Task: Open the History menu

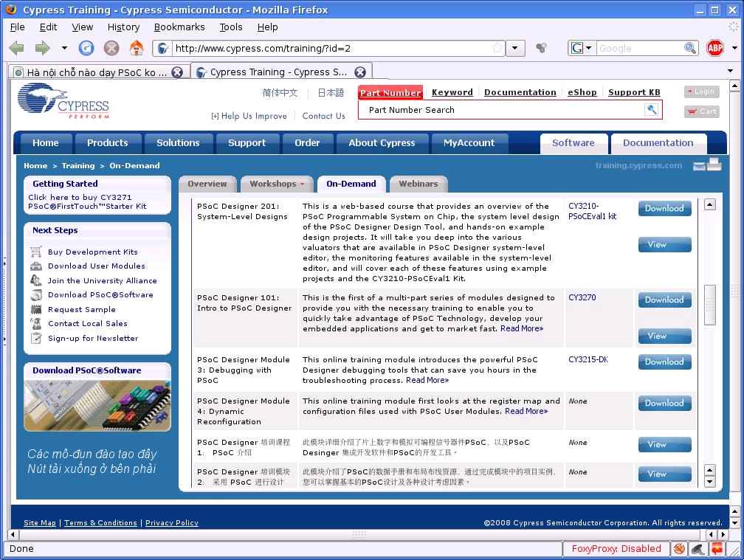Action: click(123, 27)
